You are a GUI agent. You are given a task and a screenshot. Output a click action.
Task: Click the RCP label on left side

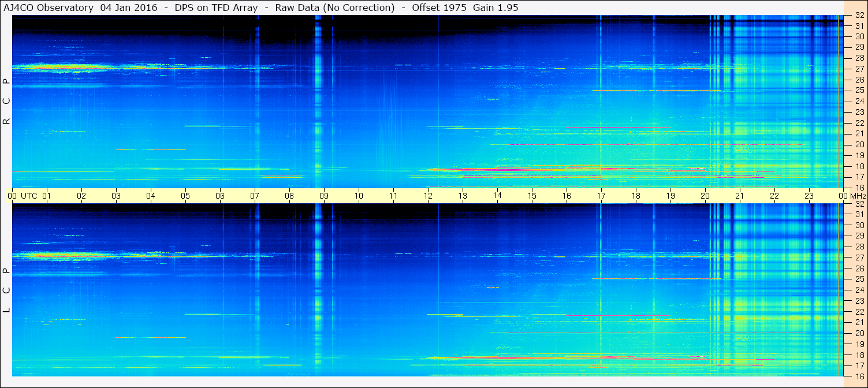[x=6, y=102]
